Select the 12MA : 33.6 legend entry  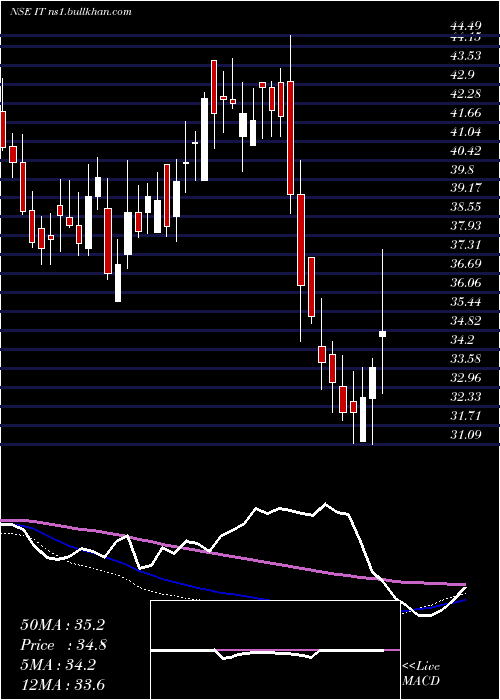(x=62, y=685)
